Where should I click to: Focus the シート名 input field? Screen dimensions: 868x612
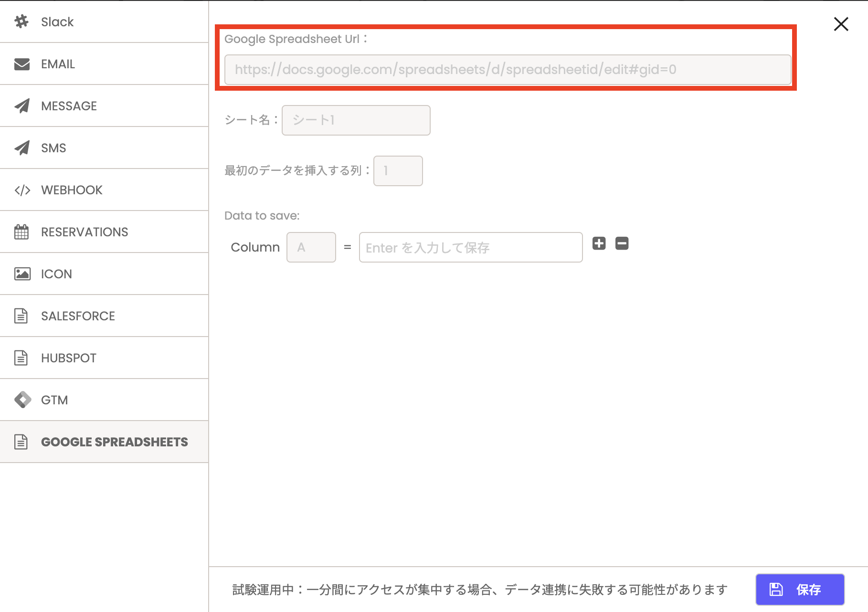pyautogui.click(x=356, y=120)
